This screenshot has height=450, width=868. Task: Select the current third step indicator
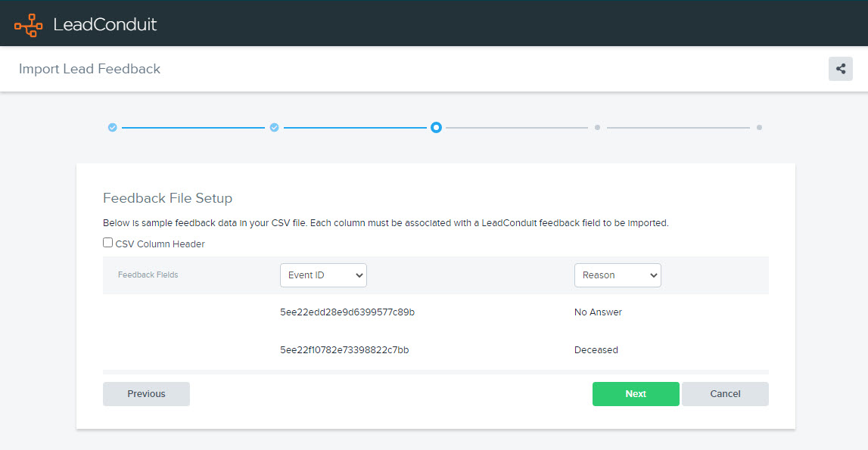(x=436, y=128)
